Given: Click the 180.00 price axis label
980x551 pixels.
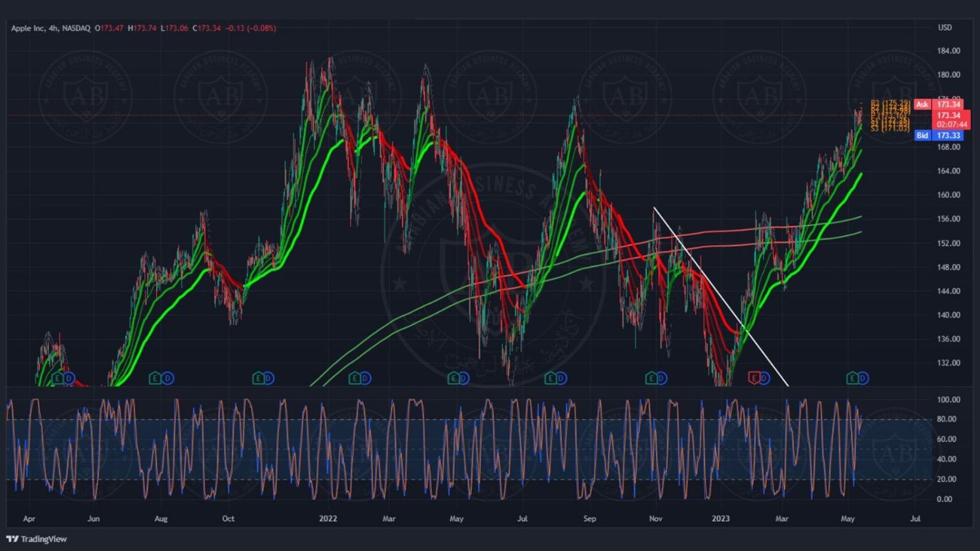Looking at the screenshot, I should (949, 74).
